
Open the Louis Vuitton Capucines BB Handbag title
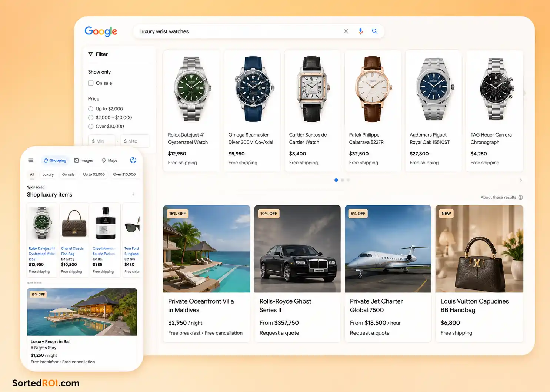(x=474, y=306)
